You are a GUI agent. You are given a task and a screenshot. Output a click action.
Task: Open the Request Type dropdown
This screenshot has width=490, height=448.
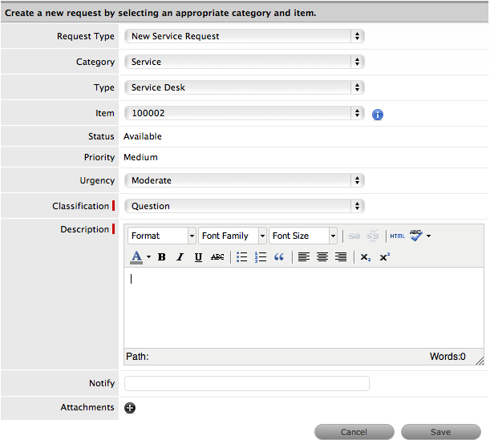click(x=245, y=36)
